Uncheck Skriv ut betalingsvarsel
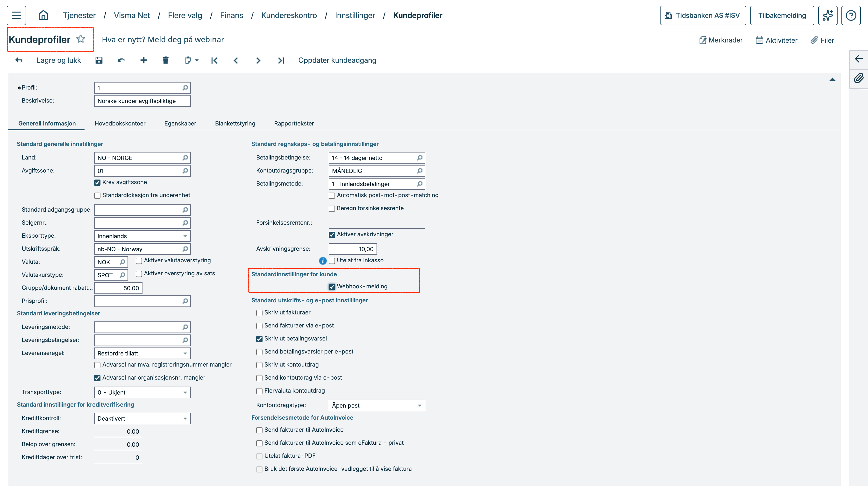This screenshot has height=486, width=868. click(259, 339)
